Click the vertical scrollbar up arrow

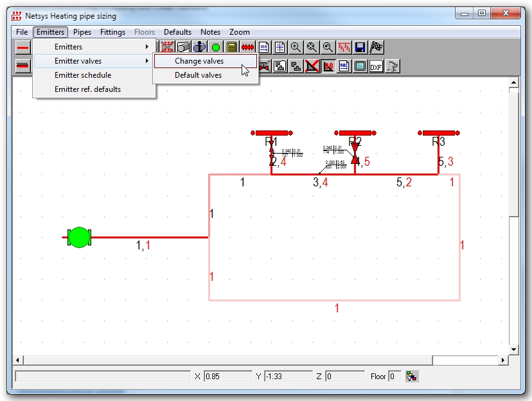(x=513, y=82)
